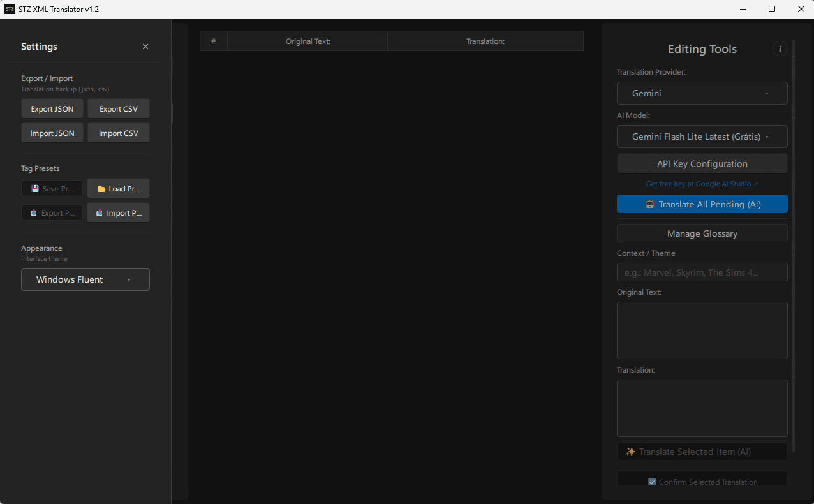814x504 pixels.
Task: Click the Import Preset button
Action: pos(119,213)
